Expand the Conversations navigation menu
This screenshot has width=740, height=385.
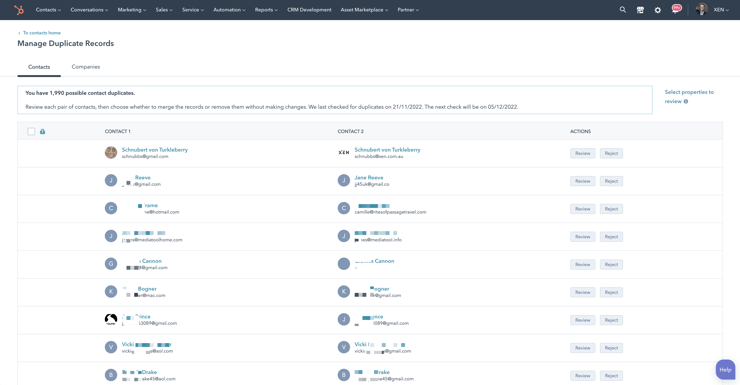89,9
